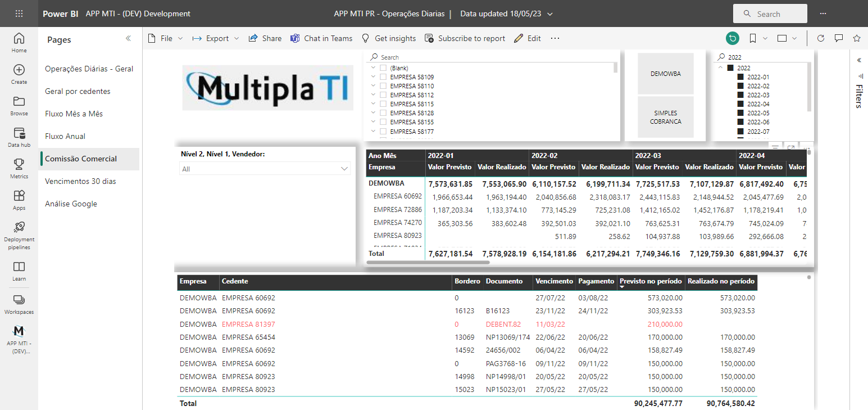Open header more options ellipsis
Viewport: 868px width, 410px height.
822,13
